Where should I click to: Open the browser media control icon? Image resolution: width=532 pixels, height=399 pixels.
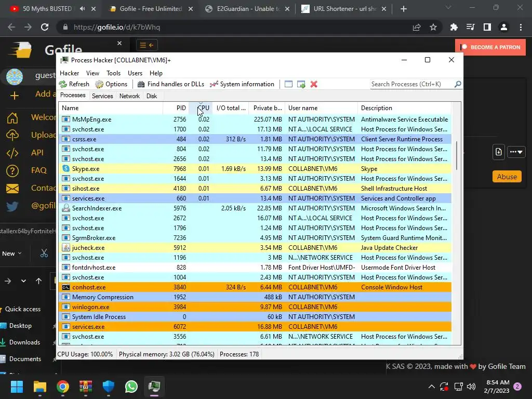[x=470, y=27]
